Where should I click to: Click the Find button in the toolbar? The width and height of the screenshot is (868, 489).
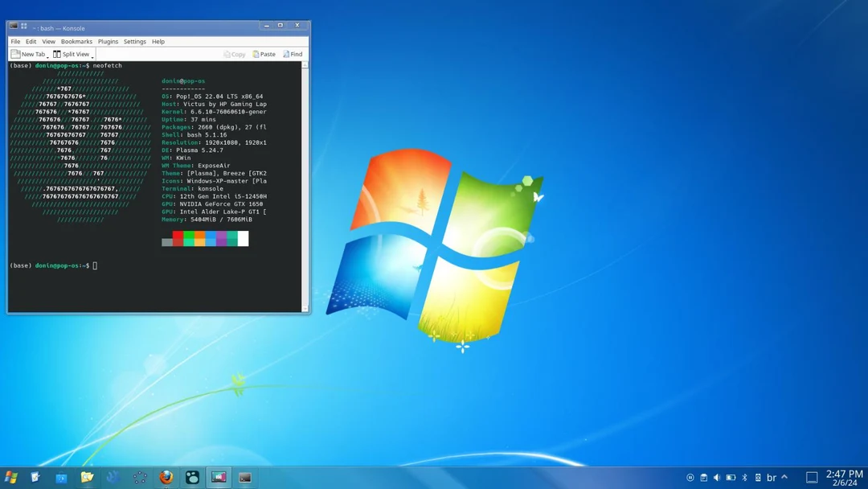click(x=292, y=54)
